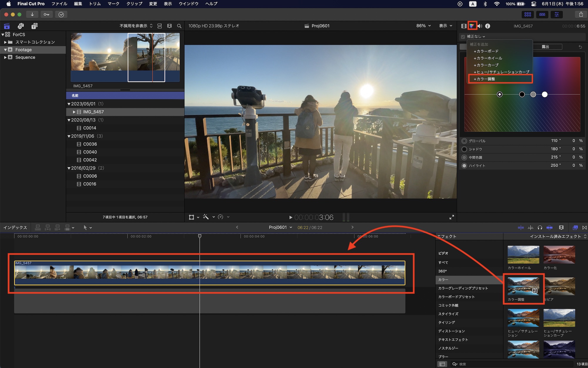Image resolution: width=588 pixels, height=368 pixels.
Task: Switch to the Video inspector icon
Action: (464, 26)
